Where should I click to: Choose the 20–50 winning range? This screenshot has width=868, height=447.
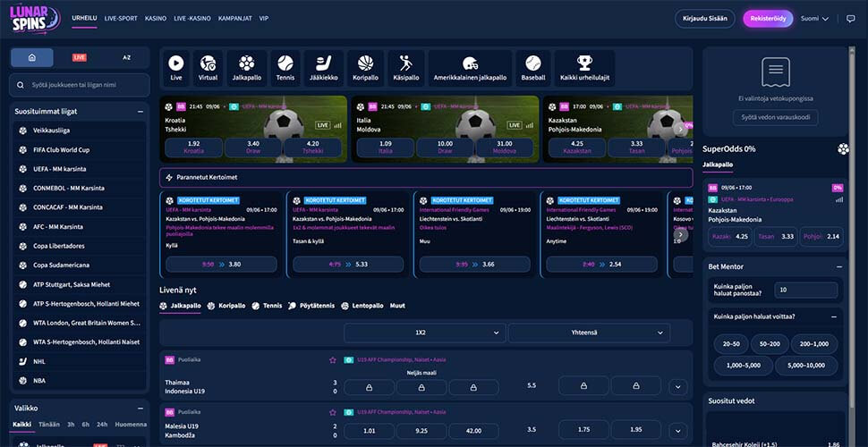[731, 344]
